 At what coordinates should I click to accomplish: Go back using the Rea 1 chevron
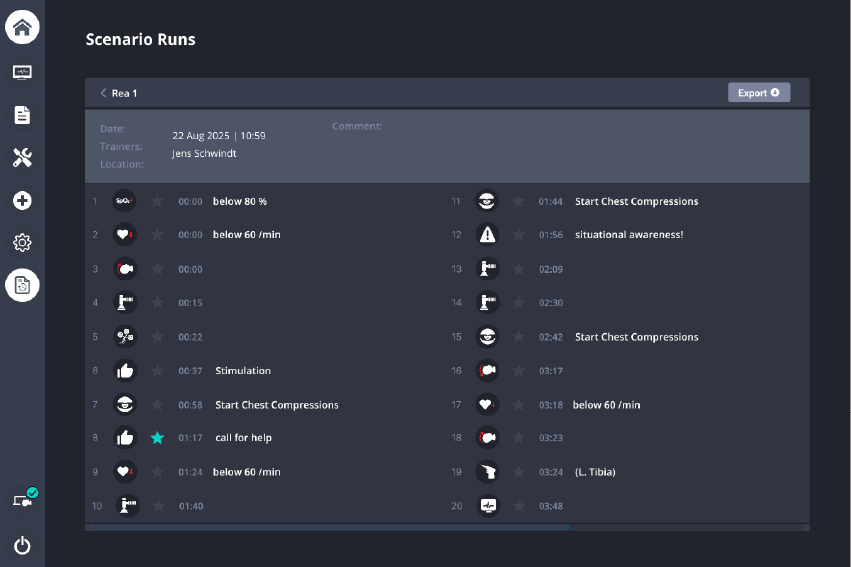[103, 93]
